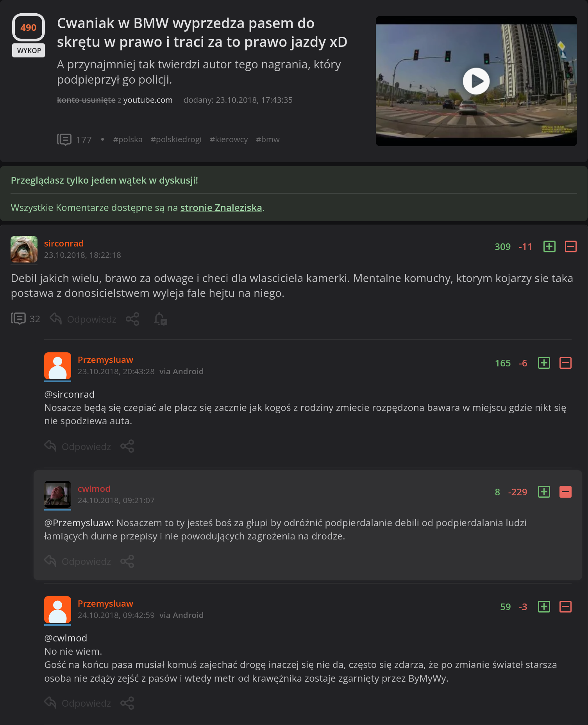Image resolution: width=588 pixels, height=725 pixels.
Task: Open sirconrad's avatar thumbnail
Action: point(24,249)
